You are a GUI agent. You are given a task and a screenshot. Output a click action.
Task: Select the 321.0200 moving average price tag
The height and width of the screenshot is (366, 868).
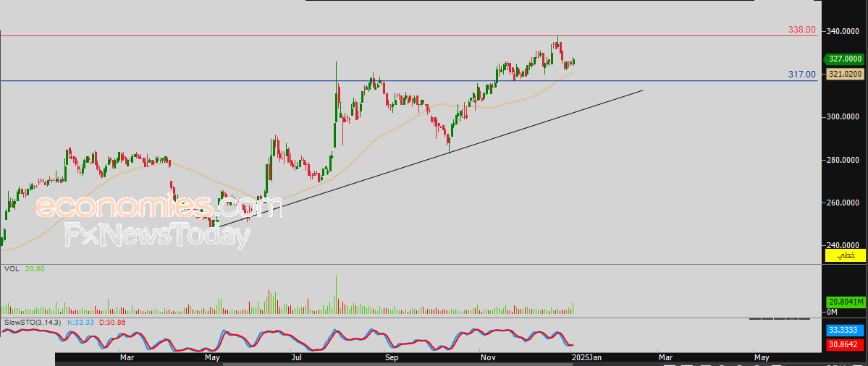coord(844,74)
